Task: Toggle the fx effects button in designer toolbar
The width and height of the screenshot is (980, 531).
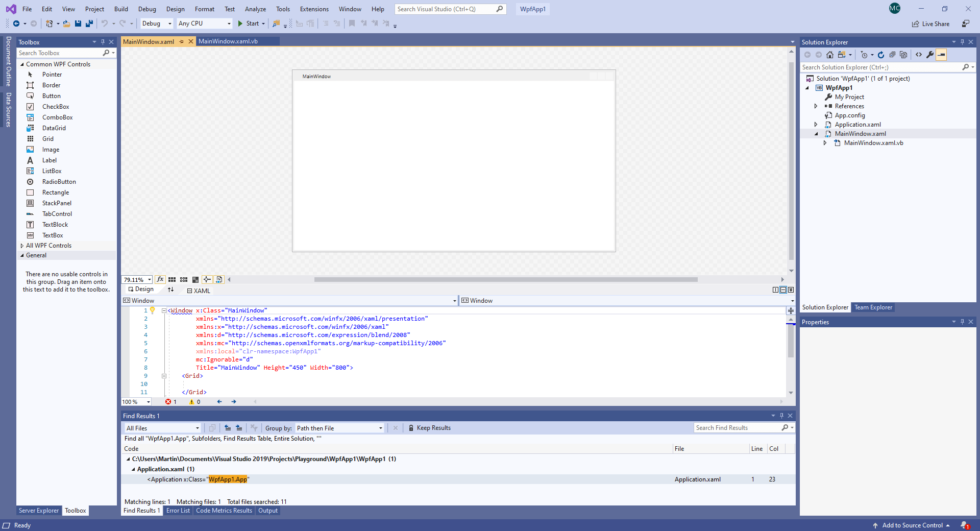Action: pos(160,279)
